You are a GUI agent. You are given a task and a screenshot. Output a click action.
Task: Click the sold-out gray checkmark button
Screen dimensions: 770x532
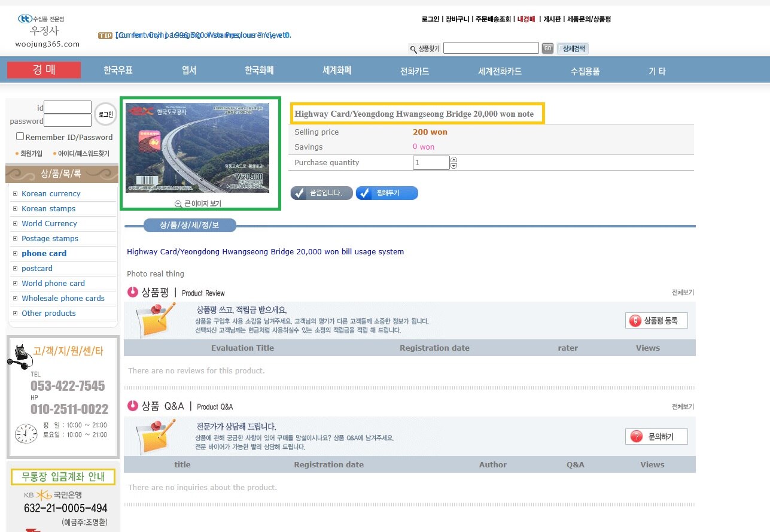tap(321, 193)
